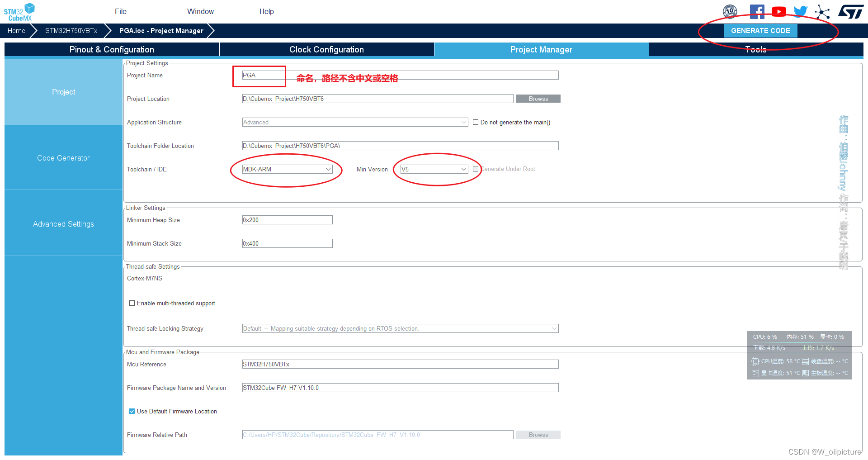Image resolution: width=868 pixels, height=460 pixels.
Task: Click the Firmware Relative Path field
Action: point(377,435)
